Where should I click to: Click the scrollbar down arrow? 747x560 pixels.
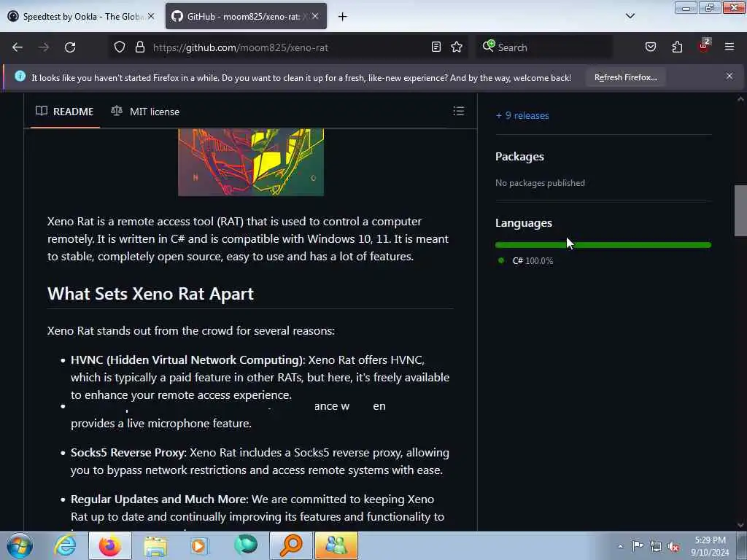click(740, 525)
